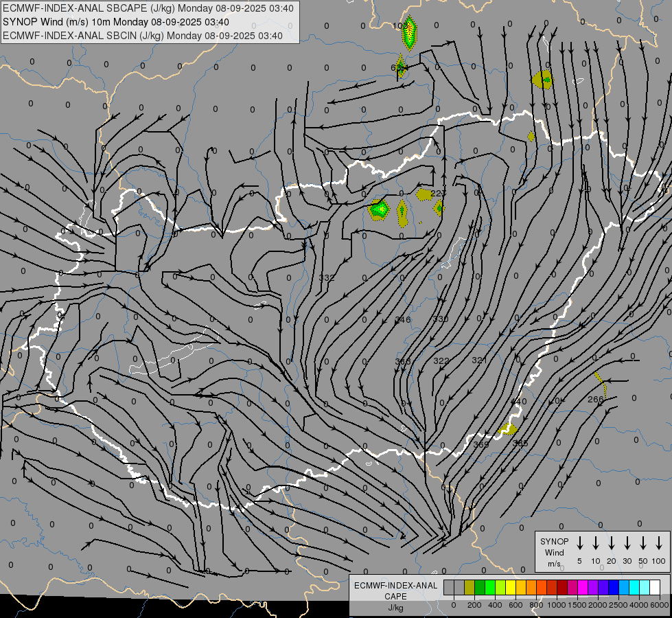Select the white swatch ending the CAPE scale
This screenshot has width=672, height=618.
pyautogui.click(x=654, y=587)
